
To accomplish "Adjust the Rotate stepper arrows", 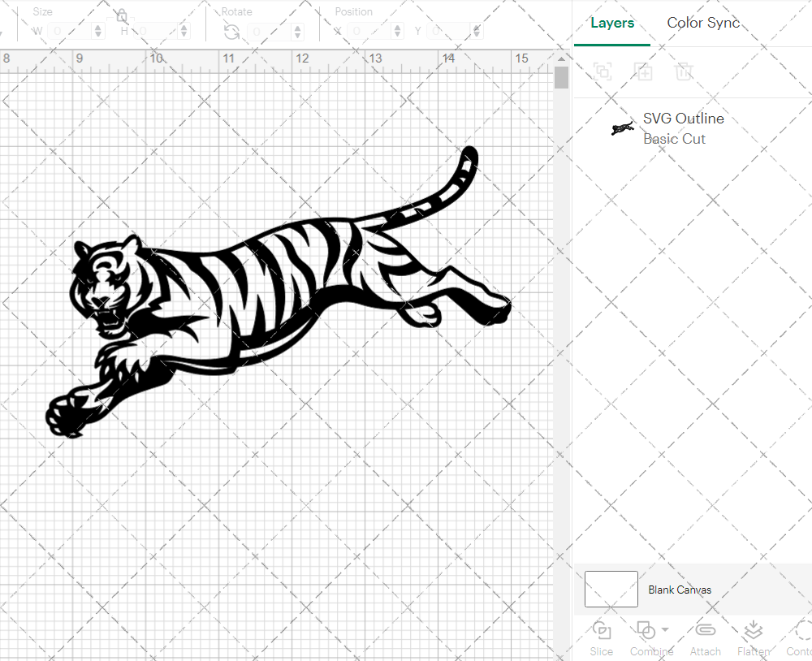I will point(298,32).
